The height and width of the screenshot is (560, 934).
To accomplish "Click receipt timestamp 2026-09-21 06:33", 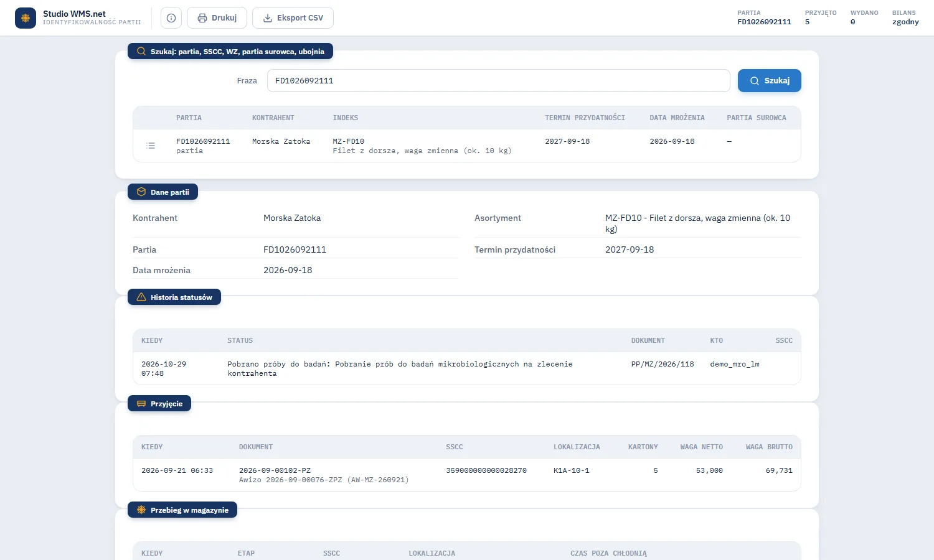I will tap(177, 470).
